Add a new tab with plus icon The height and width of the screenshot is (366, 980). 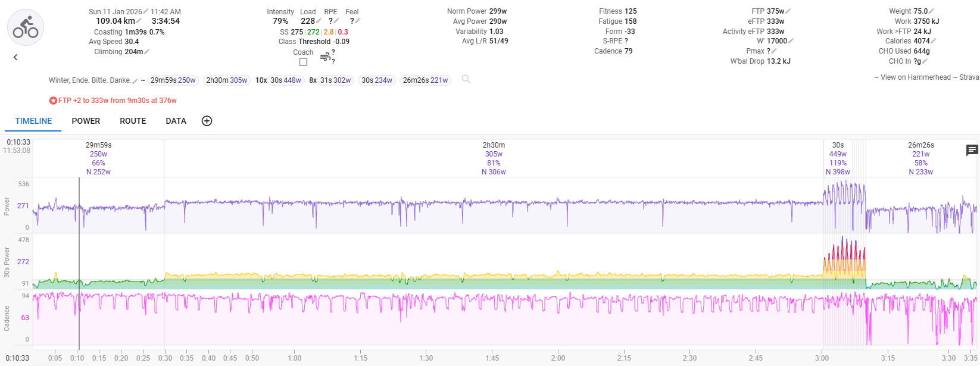(207, 121)
